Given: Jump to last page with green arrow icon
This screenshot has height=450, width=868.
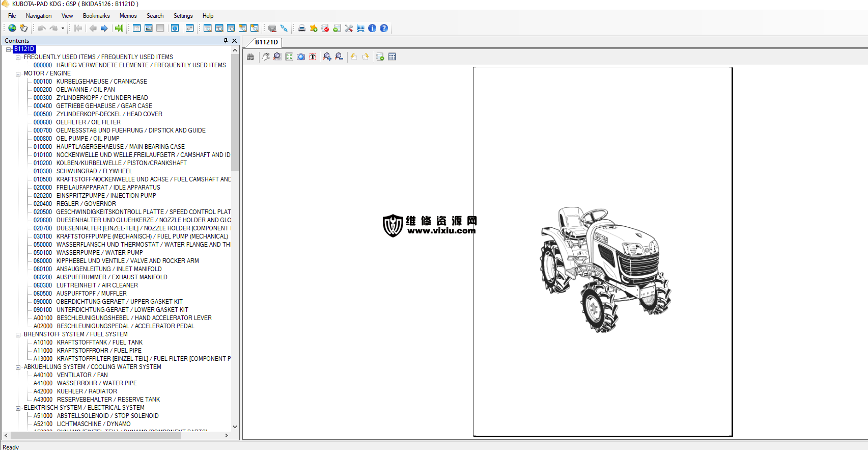Looking at the screenshot, I should pyautogui.click(x=119, y=28).
